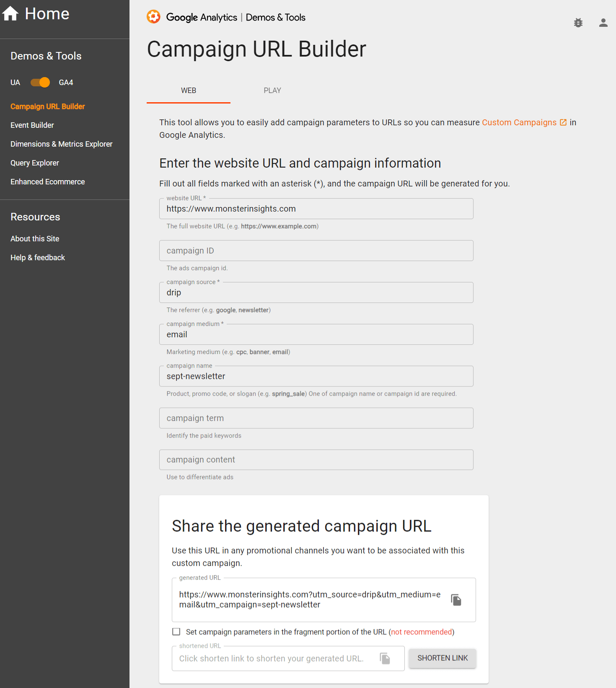Navigate to Event Builder
616x688 pixels.
(x=32, y=125)
